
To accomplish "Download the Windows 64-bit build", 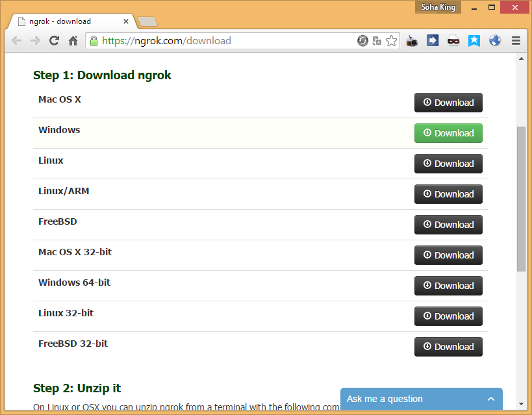I will [448, 286].
